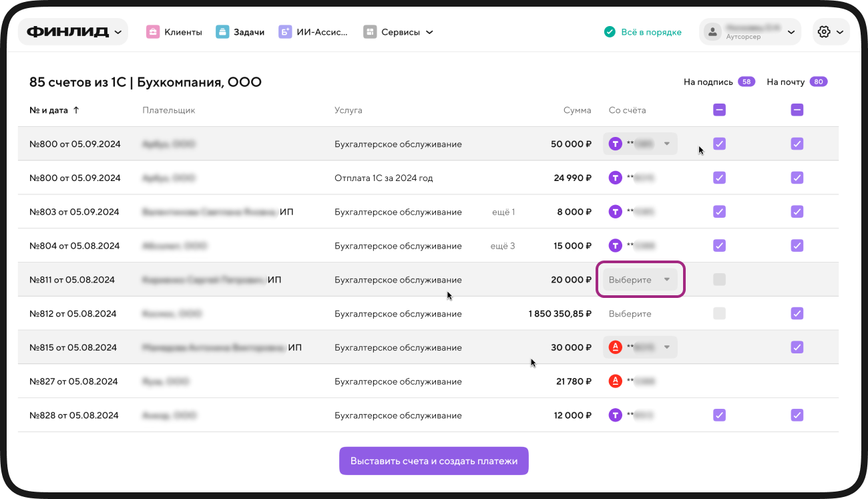Click the purple ИИ-Ассистент icon
The width and height of the screenshot is (868, 499).
(x=285, y=32)
